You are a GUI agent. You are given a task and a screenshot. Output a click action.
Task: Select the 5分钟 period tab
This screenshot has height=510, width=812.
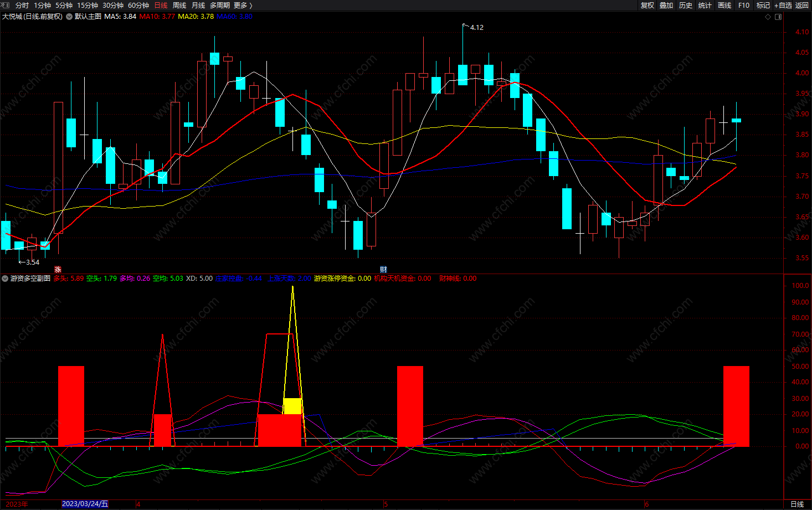(x=64, y=5)
